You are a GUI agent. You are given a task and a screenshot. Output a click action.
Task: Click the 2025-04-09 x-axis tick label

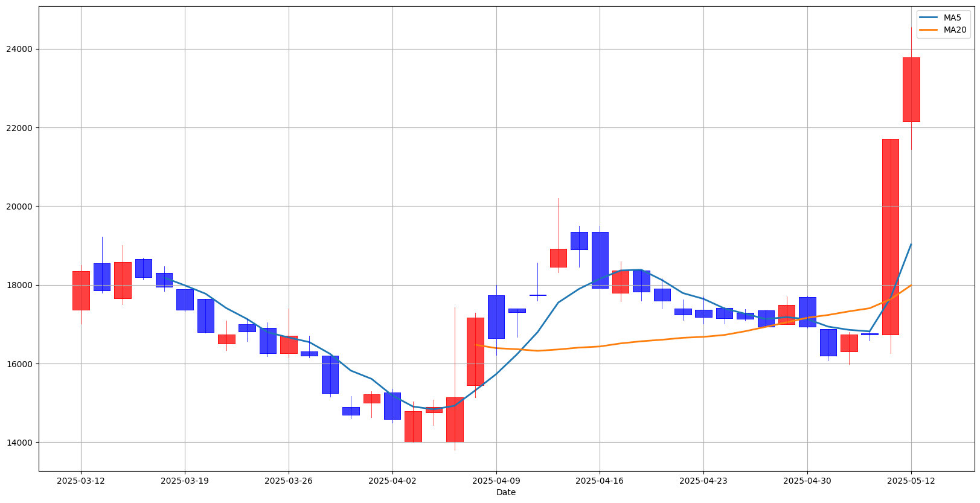[496, 481]
